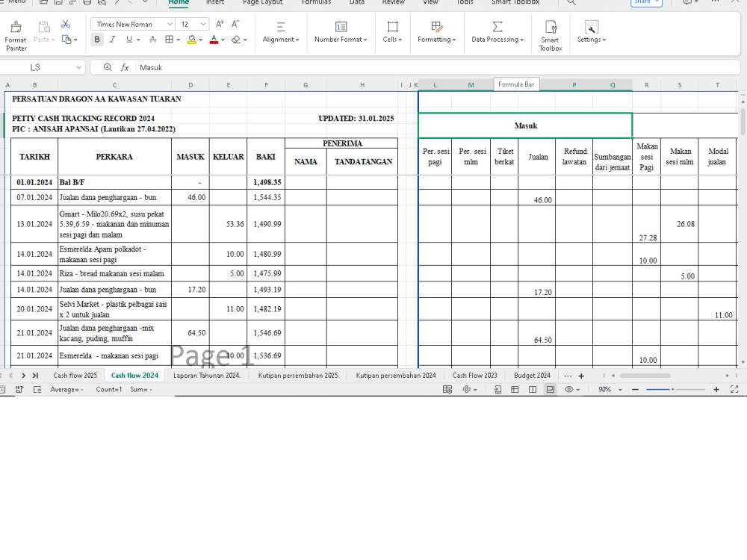
Task: Click the Insert Function fx icon
Action: tap(124, 68)
